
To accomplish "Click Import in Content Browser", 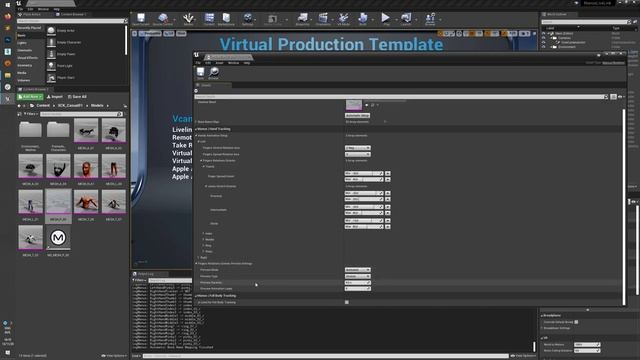I will tap(55, 97).
